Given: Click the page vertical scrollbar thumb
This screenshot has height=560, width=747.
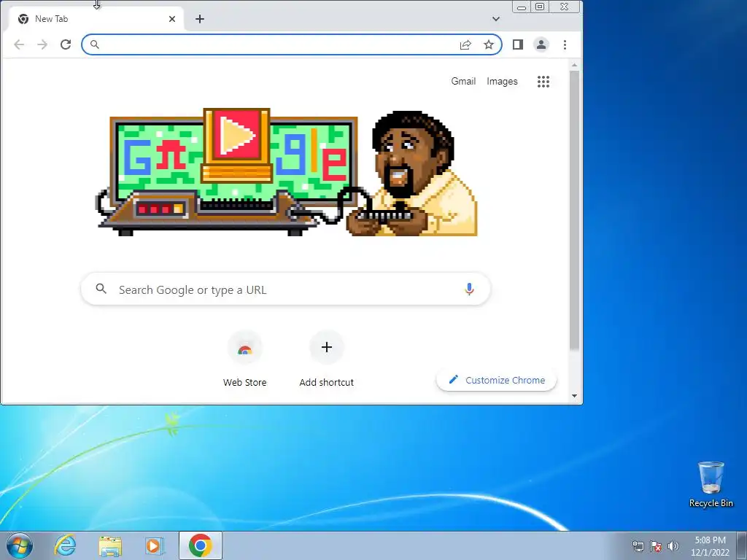Looking at the screenshot, I should (575, 211).
